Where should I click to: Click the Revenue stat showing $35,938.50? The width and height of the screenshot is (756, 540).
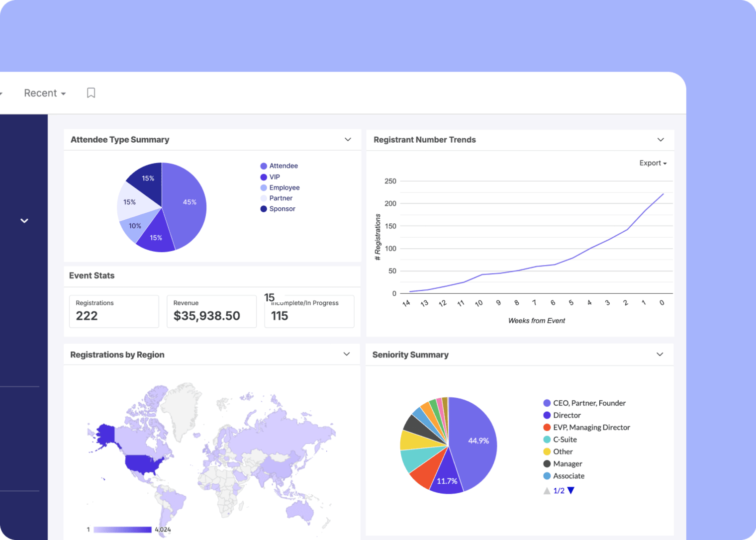(211, 311)
